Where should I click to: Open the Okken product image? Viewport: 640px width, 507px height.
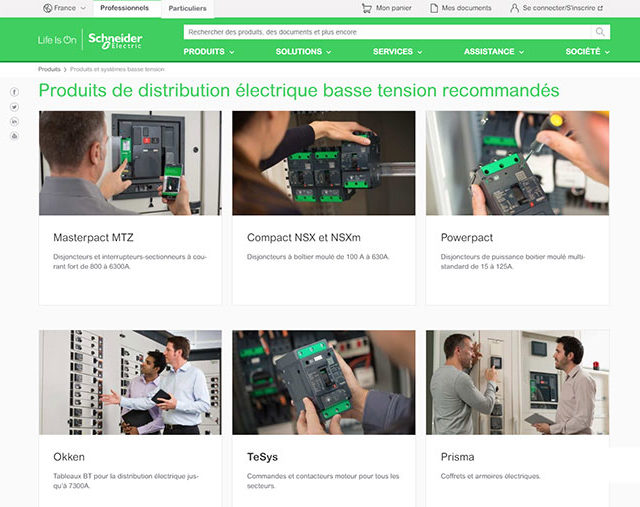(130, 382)
